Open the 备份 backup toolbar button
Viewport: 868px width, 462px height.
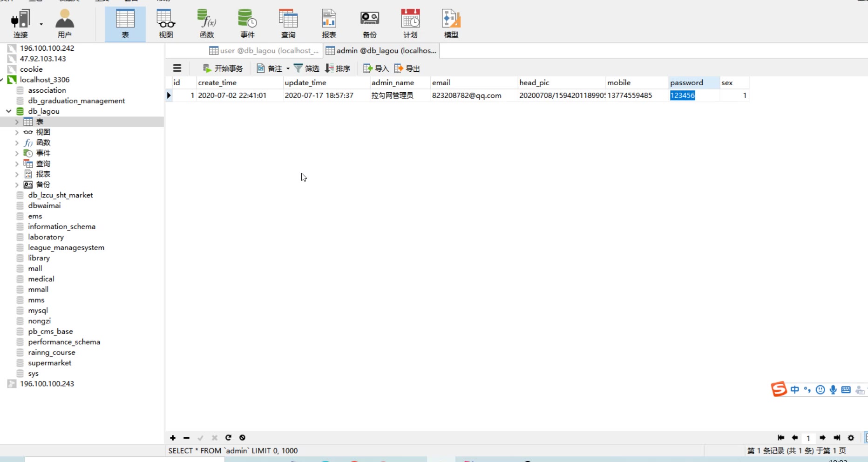click(x=370, y=24)
